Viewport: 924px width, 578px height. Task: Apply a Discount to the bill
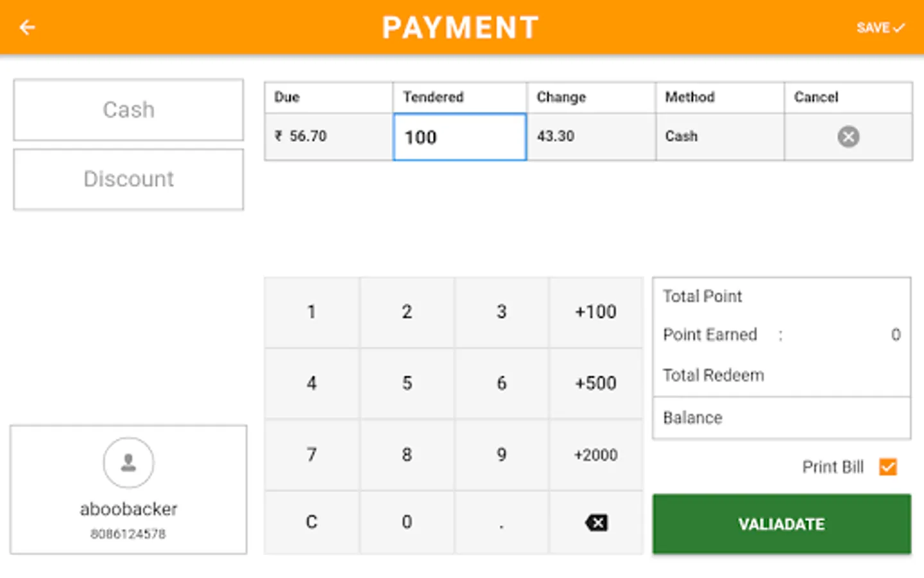coord(128,179)
